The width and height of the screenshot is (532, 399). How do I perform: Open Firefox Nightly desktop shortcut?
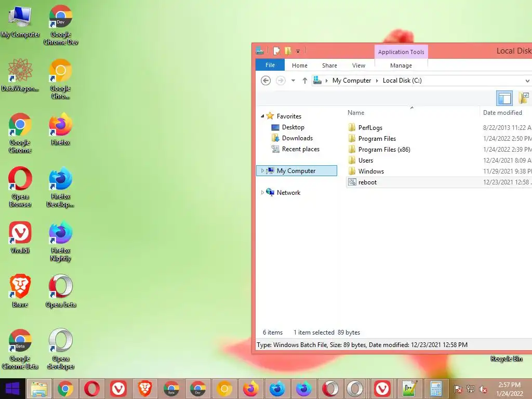point(61,241)
